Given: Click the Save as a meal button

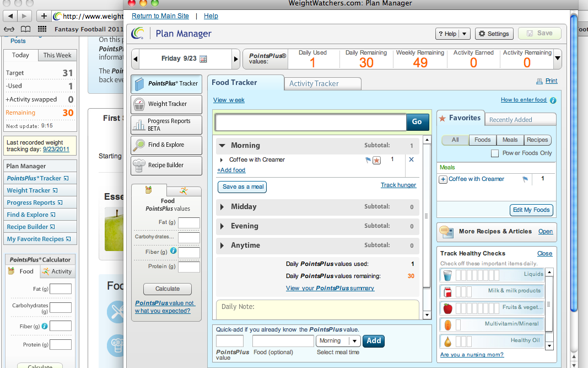Looking at the screenshot, I should 242,186.
